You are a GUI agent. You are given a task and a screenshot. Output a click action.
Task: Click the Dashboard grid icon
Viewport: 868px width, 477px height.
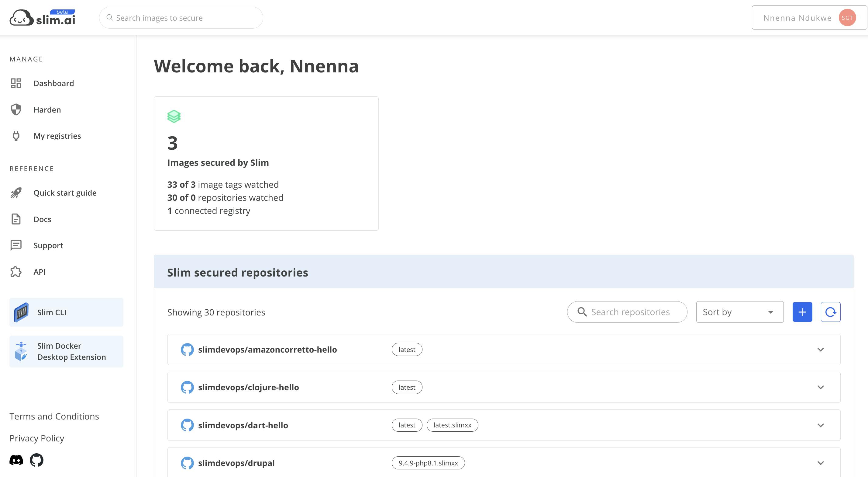coord(16,83)
